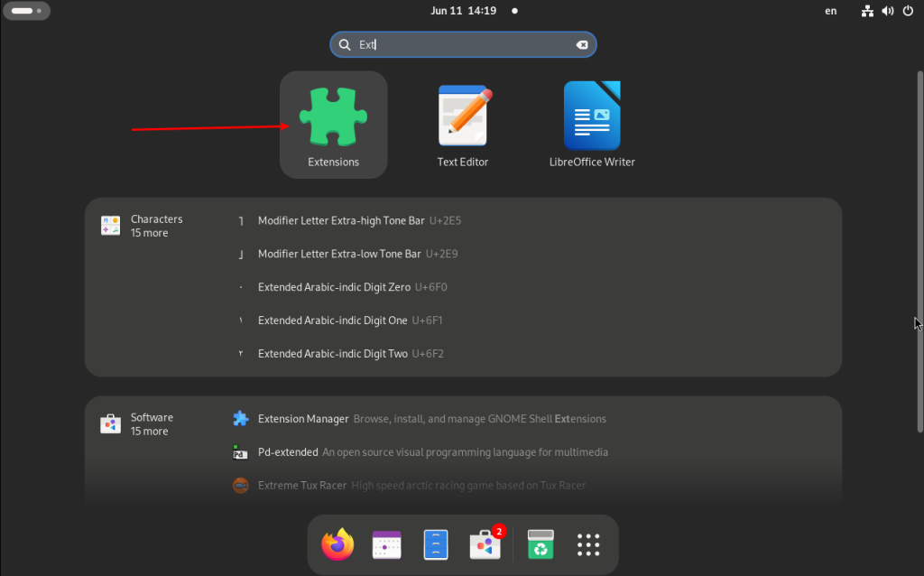Clear the search field text

(582, 45)
